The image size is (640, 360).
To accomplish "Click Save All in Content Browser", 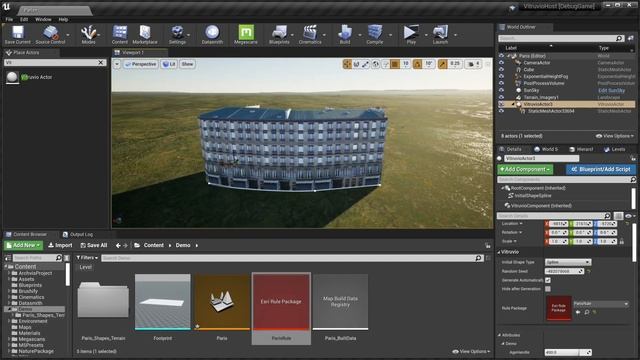I will pos(94,245).
